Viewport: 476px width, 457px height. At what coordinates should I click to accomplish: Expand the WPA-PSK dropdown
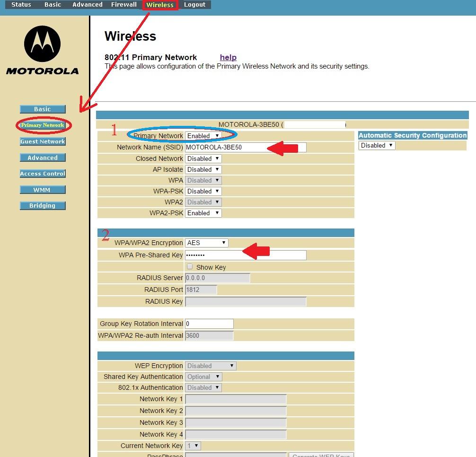pyautogui.click(x=203, y=191)
